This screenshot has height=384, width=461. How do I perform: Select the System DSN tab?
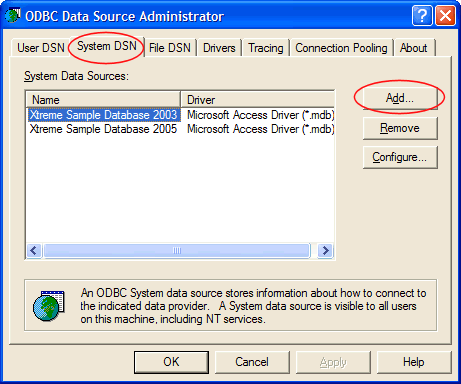click(x=107, y=46)
